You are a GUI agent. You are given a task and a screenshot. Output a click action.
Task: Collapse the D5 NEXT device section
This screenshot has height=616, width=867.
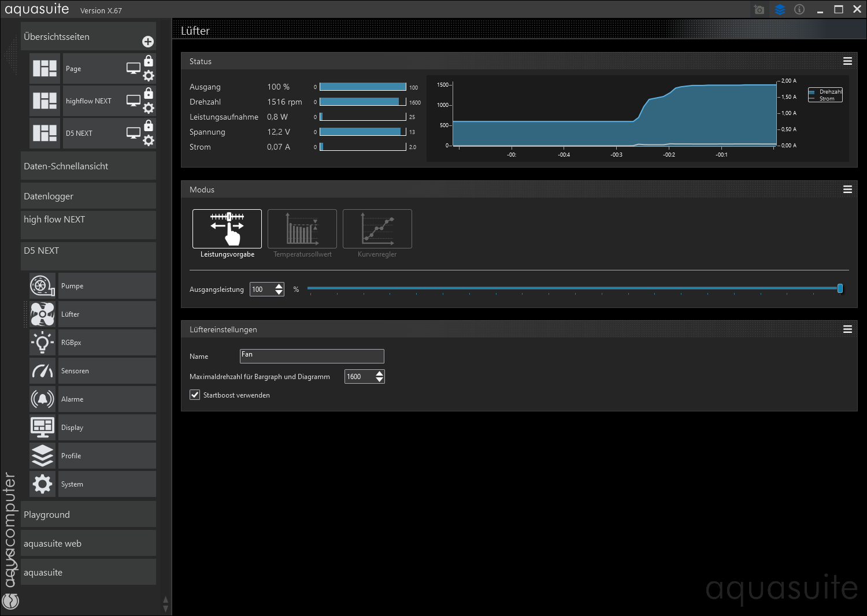(x=88, y=256)
